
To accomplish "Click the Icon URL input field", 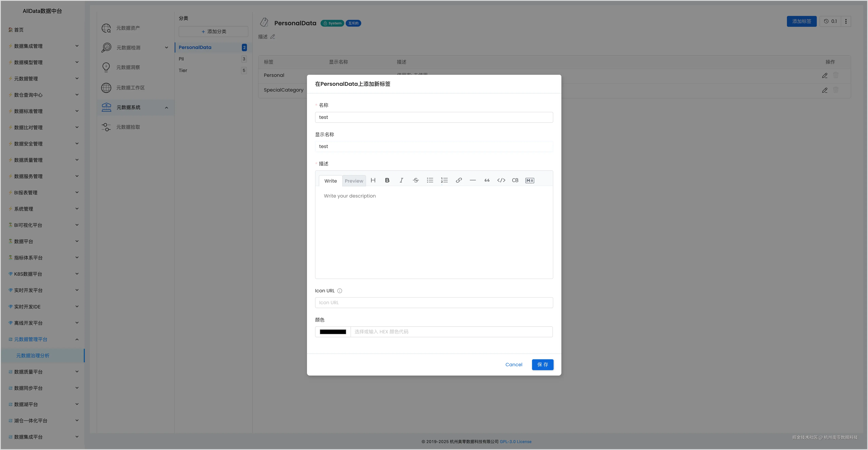I will pyautogui.click(x=434, y=303).
